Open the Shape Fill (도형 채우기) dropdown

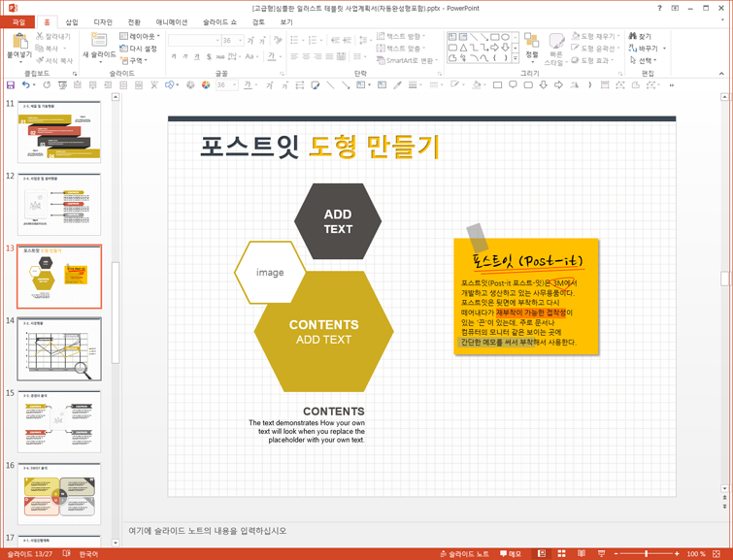tap(595, 36)
